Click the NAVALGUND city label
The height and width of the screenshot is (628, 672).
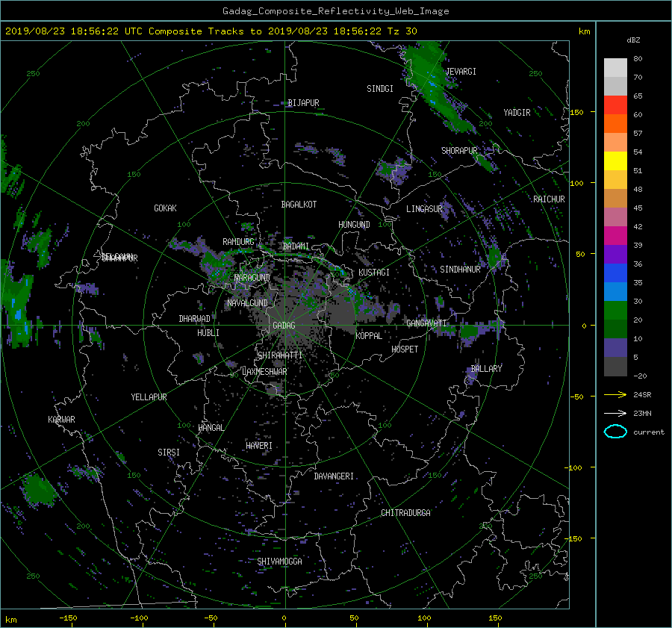click(x=247, y=303)
